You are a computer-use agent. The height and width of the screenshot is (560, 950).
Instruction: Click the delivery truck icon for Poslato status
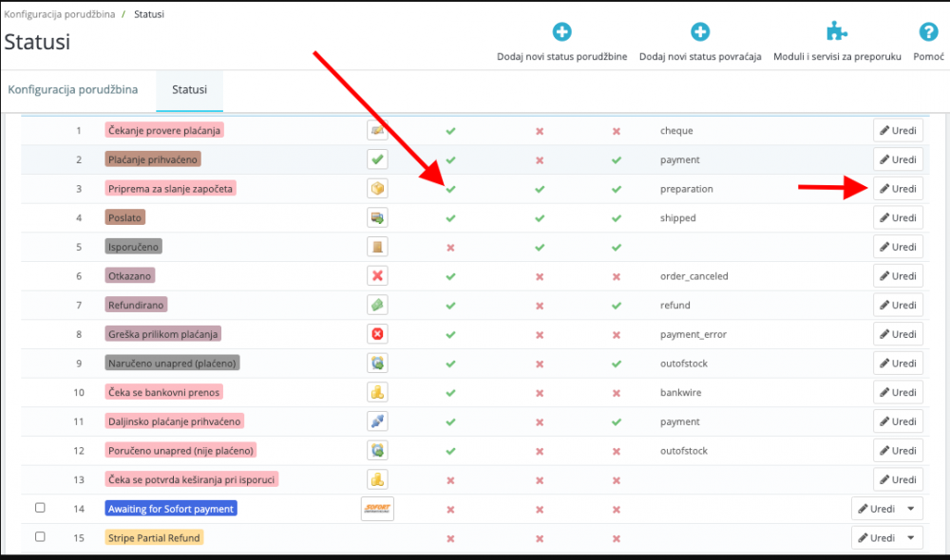point(377,217)
